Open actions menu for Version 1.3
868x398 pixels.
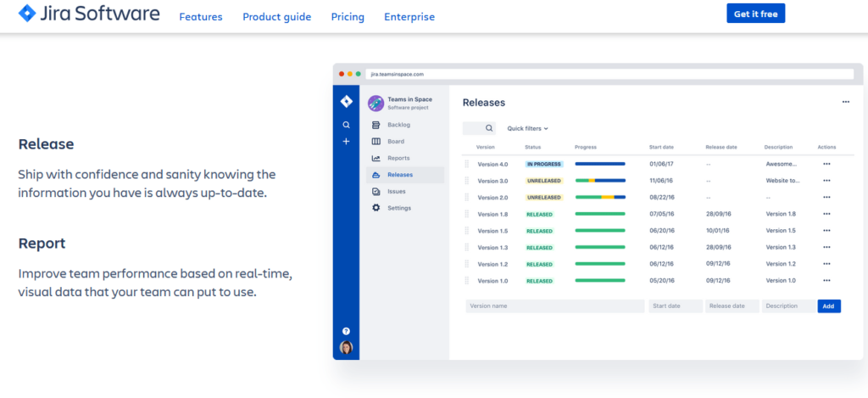[x=826, y=247]
